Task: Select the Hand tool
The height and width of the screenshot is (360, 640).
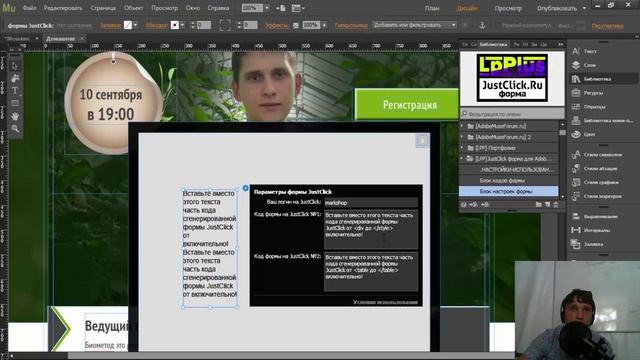Action: [x=15, y=116]
